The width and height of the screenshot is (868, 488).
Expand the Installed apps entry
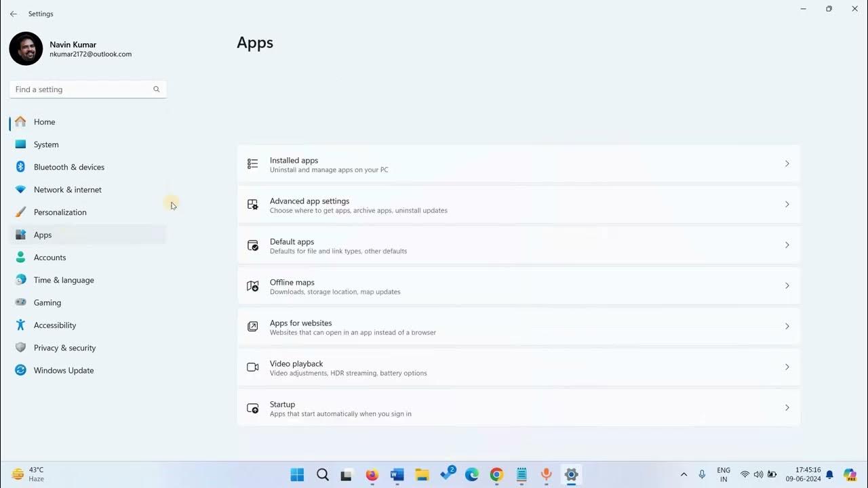coord(519,163)
